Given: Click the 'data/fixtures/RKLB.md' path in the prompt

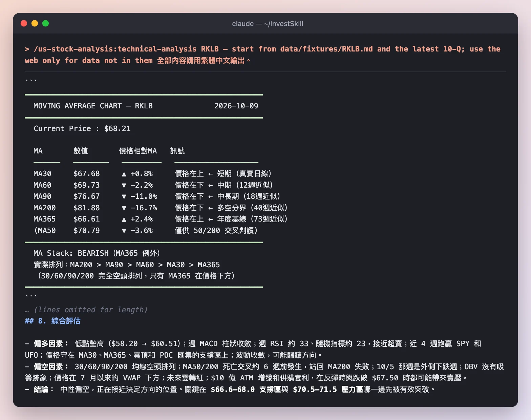Looking at the screenshot, I should pyautogui.click(x=326, y=49).
